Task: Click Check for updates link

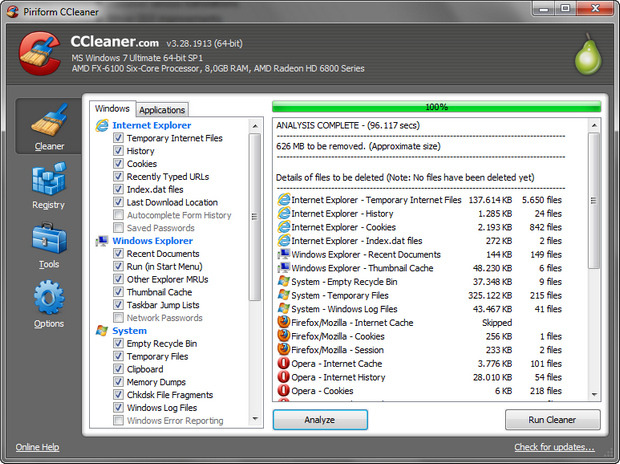Action: (x=554, y=447)
